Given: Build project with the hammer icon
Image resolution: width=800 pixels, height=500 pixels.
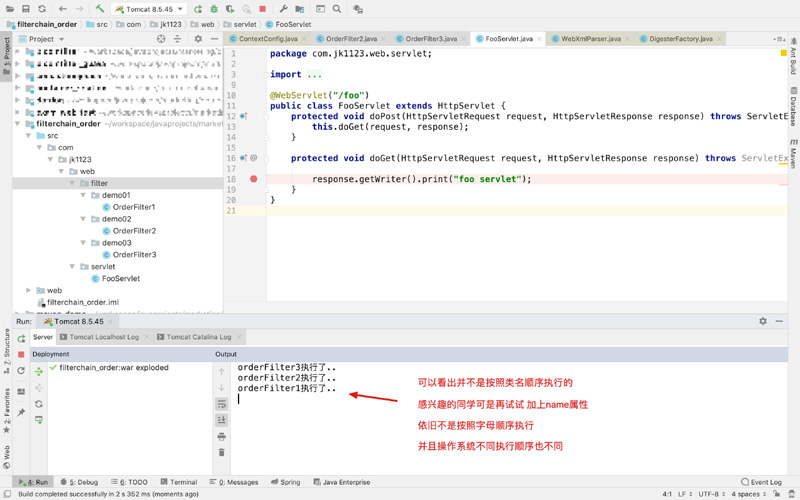Looking at the screenshot, I should point(99,9).
